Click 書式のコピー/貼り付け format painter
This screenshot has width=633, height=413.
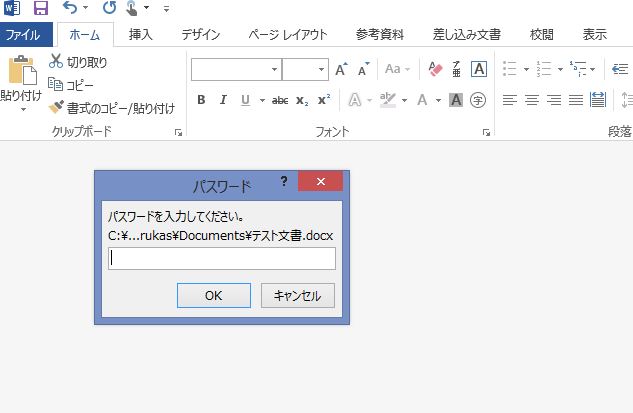click(x=112, y=108)
